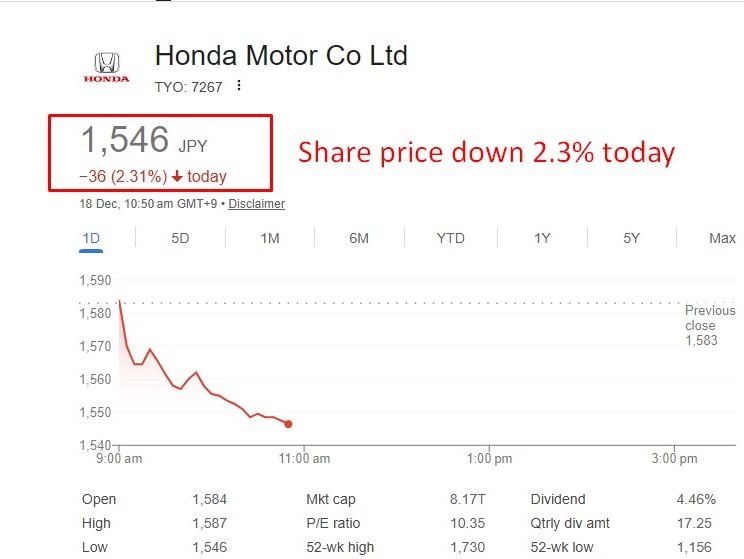Image resolution: width=744 pixels, height=559 pixels.
Task: Open the 5Y chart tab
Action: (631, 238)
